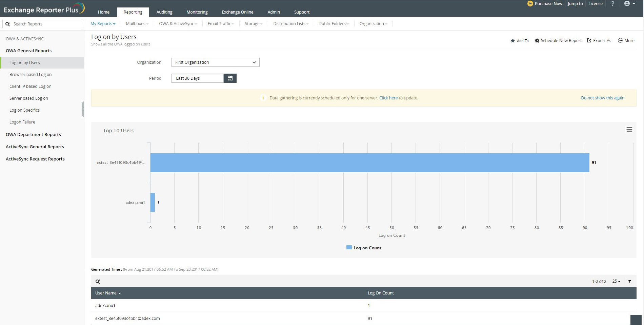Click the table filter funnel icon
The image size is (644, 325).
click(630, 281)
